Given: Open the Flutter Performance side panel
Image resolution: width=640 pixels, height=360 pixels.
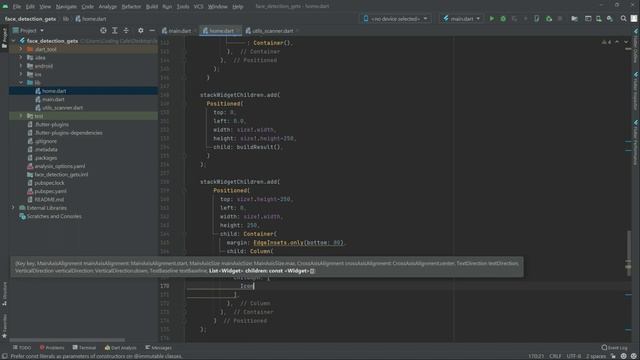Looking at the screenshot, I should coord(636,143).
